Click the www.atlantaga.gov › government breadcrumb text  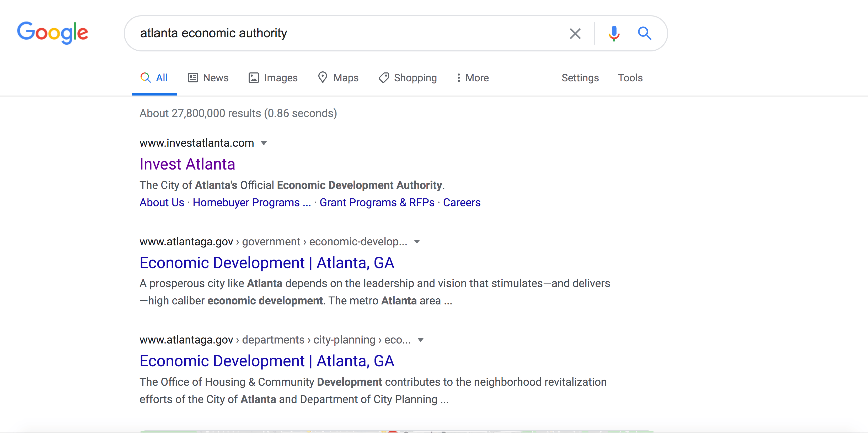click(273, 241)
